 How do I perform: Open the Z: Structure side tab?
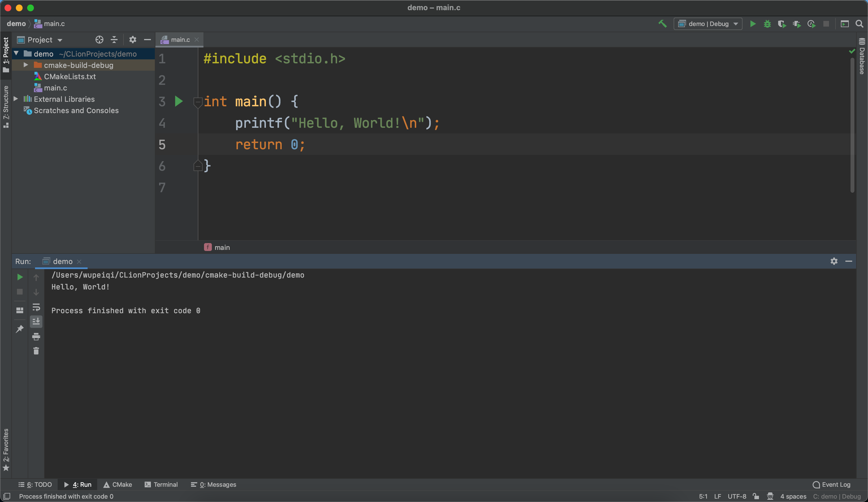coord(6,107)
